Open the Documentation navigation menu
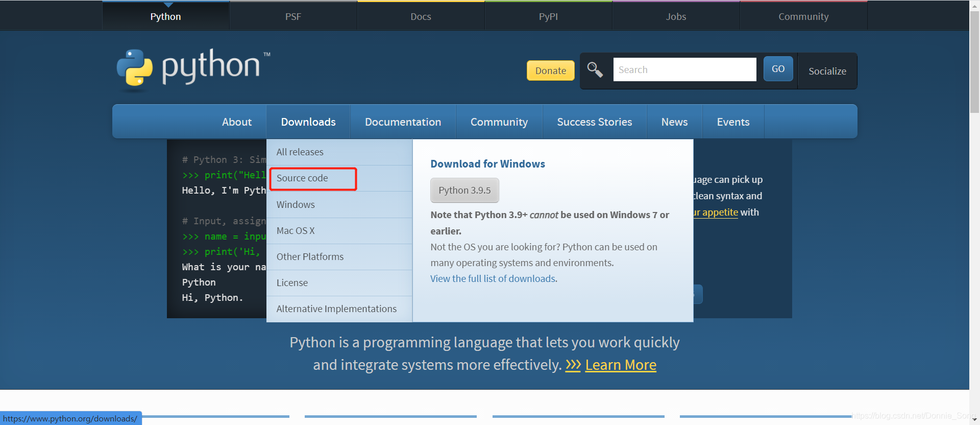Image resolution: width=980 pixels, height=425 pixels. click(x=403, y=122)
